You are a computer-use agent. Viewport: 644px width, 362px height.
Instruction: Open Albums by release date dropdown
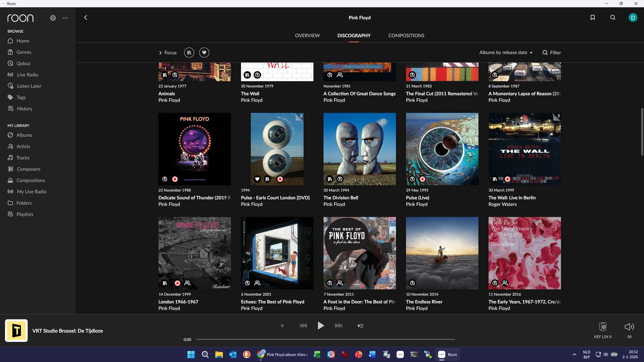pos(505,53)
